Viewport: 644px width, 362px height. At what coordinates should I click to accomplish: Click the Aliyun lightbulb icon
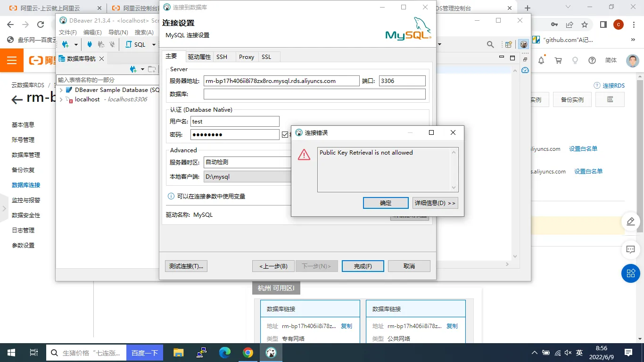[x=575, y=60]
